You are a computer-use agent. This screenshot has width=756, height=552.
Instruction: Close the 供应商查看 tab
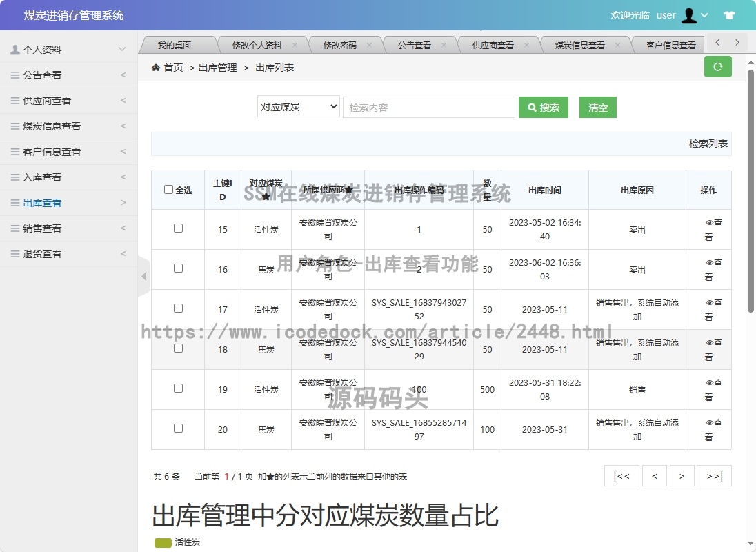pyautogui.click(x=526, y=45)
